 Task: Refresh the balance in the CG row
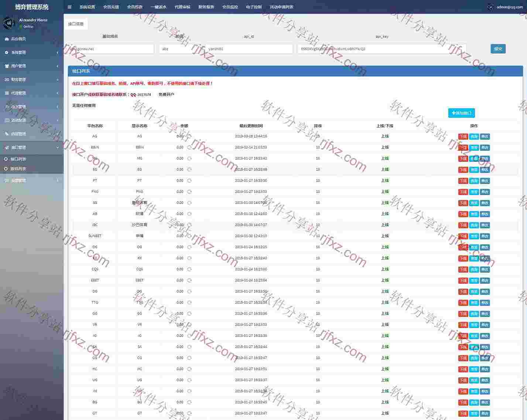[189, 358]
